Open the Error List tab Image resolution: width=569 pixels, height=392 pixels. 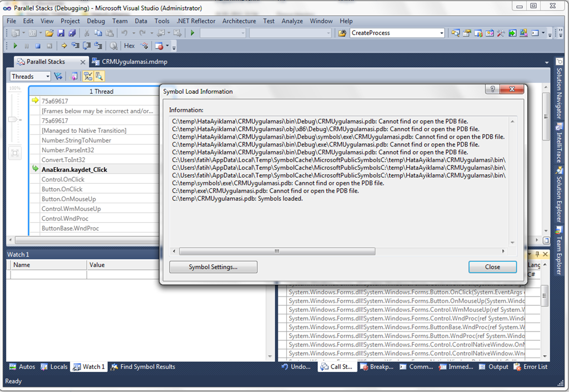(x=531, y=366)
